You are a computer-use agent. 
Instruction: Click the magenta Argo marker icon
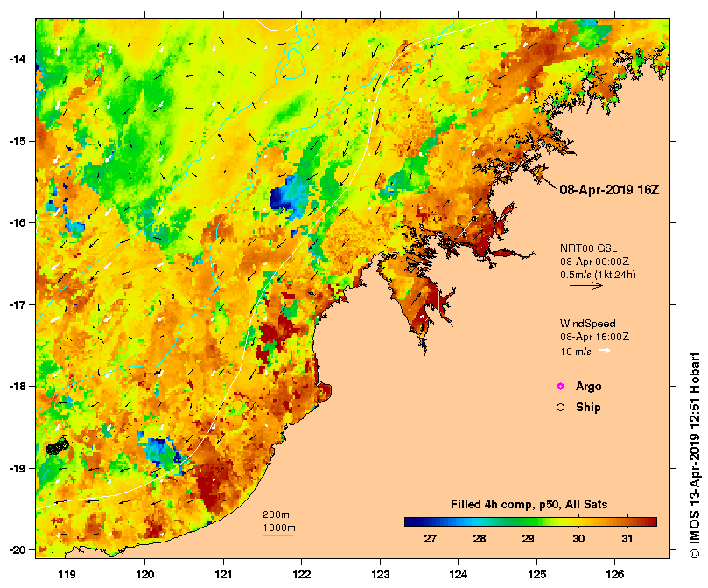(x=560, y=386)
